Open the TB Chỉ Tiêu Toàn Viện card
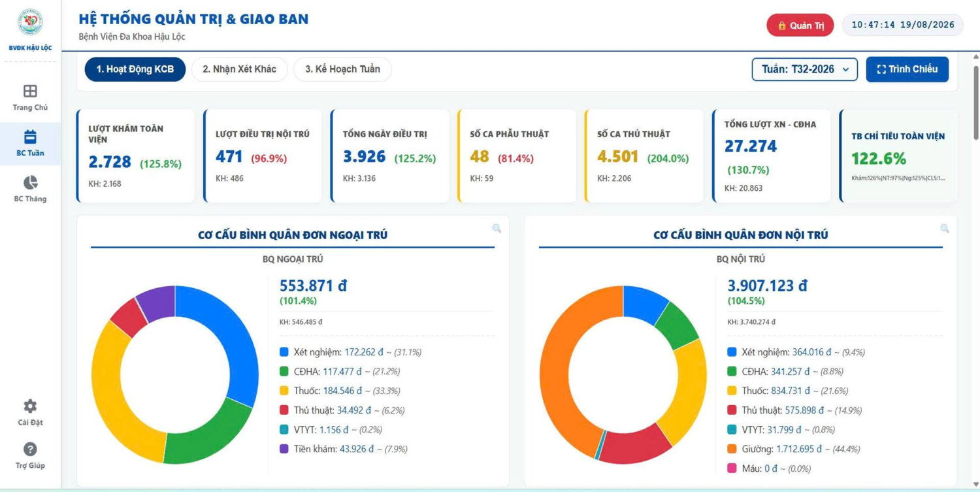The image size is (980, 492). click(x=898, y=156)
